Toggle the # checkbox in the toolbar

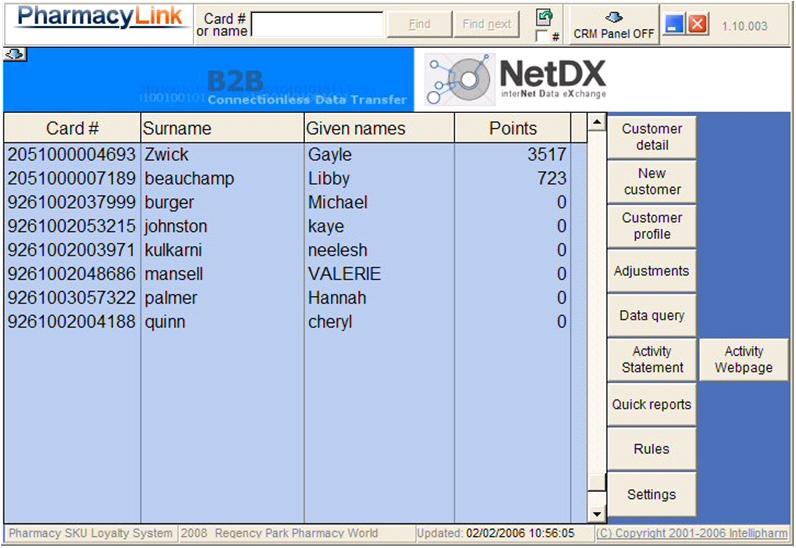pyautogui.click(x=541, y=37)
